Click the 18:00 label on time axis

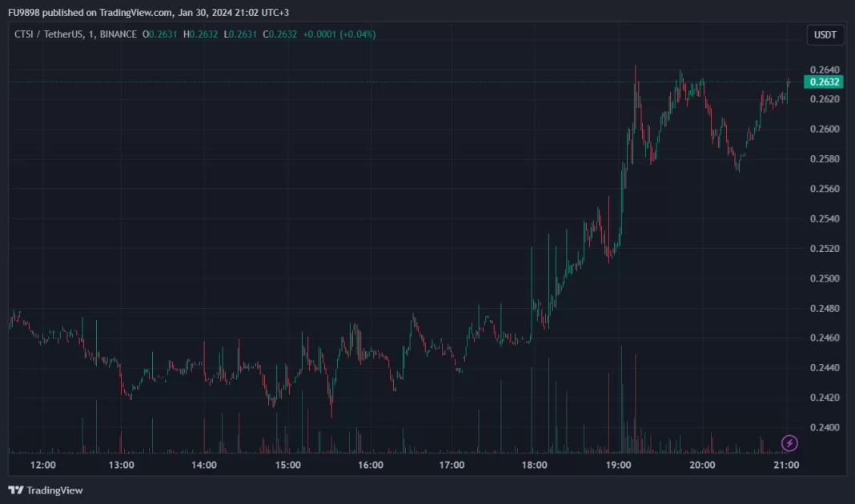click(x=534, y=465)
